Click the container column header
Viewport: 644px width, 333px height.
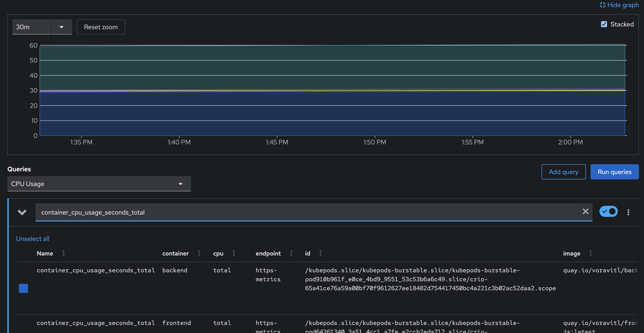click(x=175, y=253)
